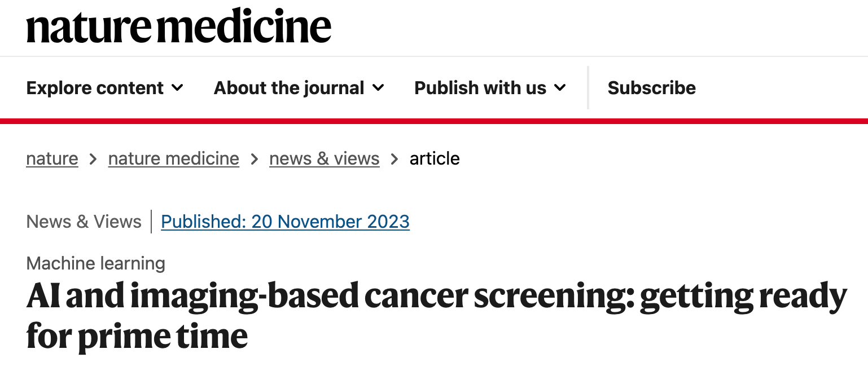Click the breadcrumb arrow after nature
The height and width of the screenshot is (371, 868).
[93, 160]
